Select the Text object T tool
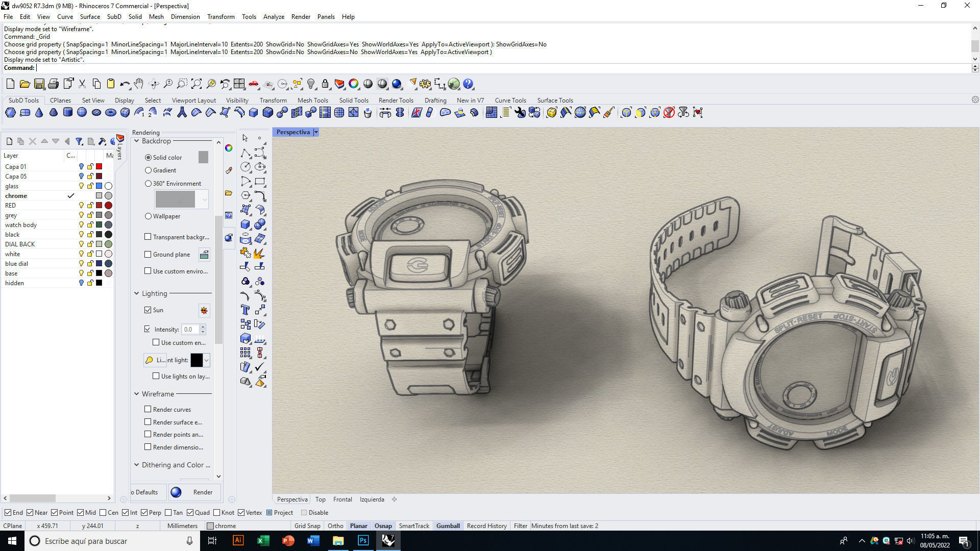The image size is (980, 551). [x=246, y=310]
